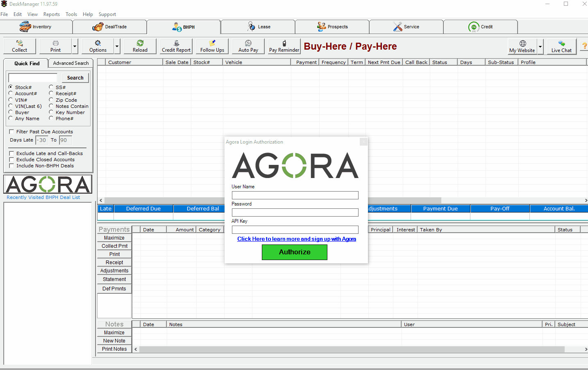Screen dimensions: 588x370
Task: Open the Credit Report tool
Action: [x=176, y=46]
